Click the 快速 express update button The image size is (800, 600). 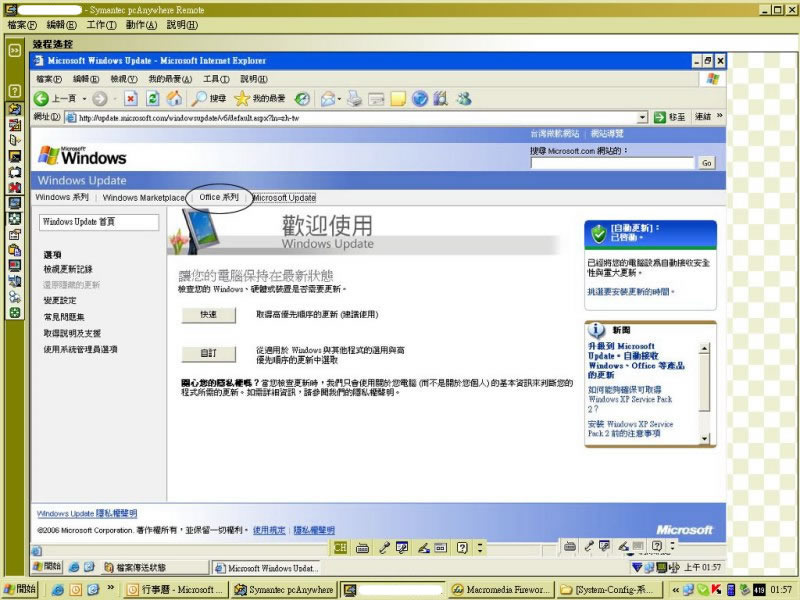click(x=209, y=315)
